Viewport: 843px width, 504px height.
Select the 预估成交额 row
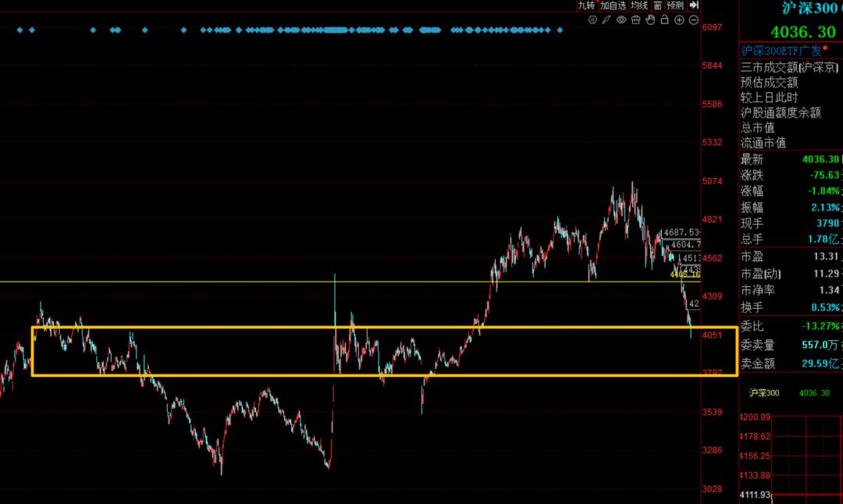pyautogui.click(x=770, y=82)
